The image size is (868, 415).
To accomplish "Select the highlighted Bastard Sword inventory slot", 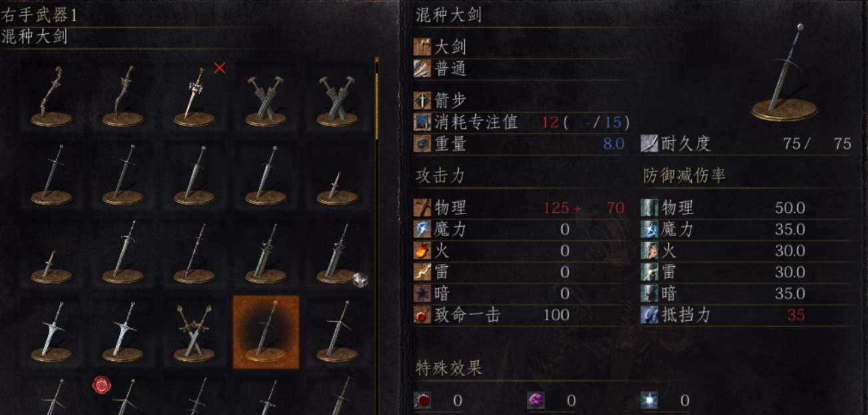I will [266, 332].
